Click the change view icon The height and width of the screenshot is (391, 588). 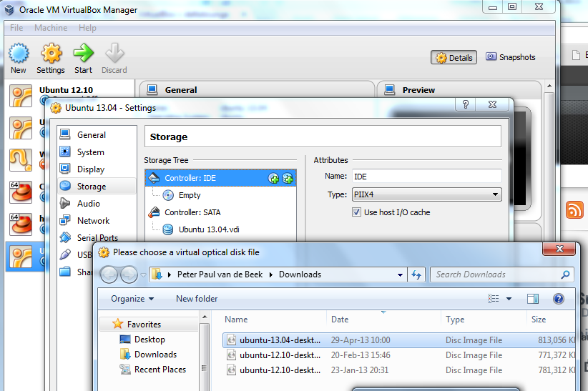pyautogui.click(x=493, y=299)
